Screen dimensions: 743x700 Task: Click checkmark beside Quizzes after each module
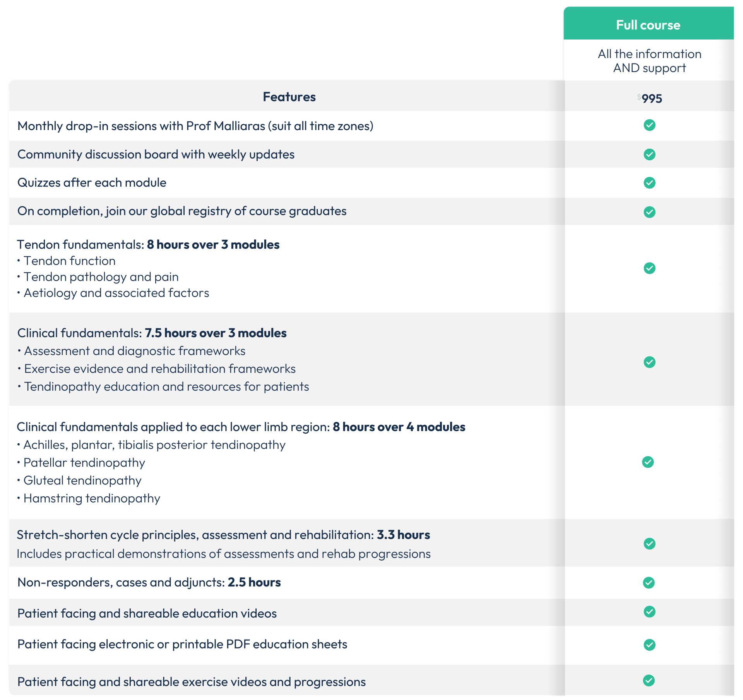click(649, 183)
